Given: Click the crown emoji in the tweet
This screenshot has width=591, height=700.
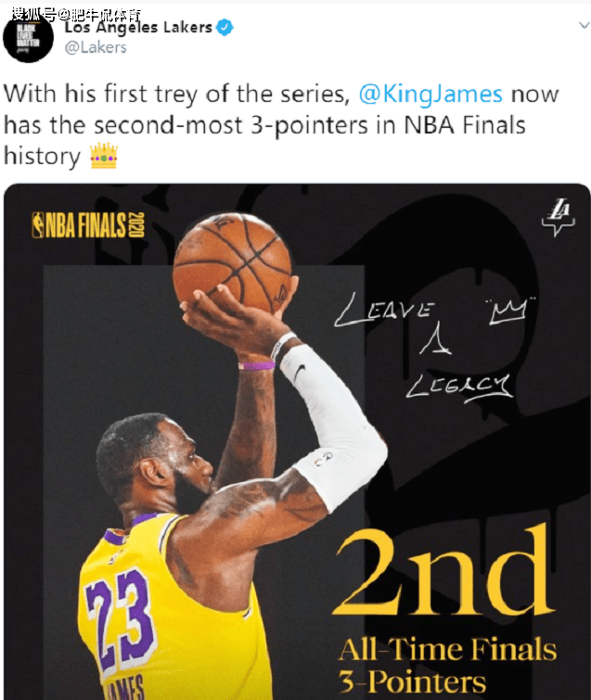Looking at the screenshot, I should (104, 156).
